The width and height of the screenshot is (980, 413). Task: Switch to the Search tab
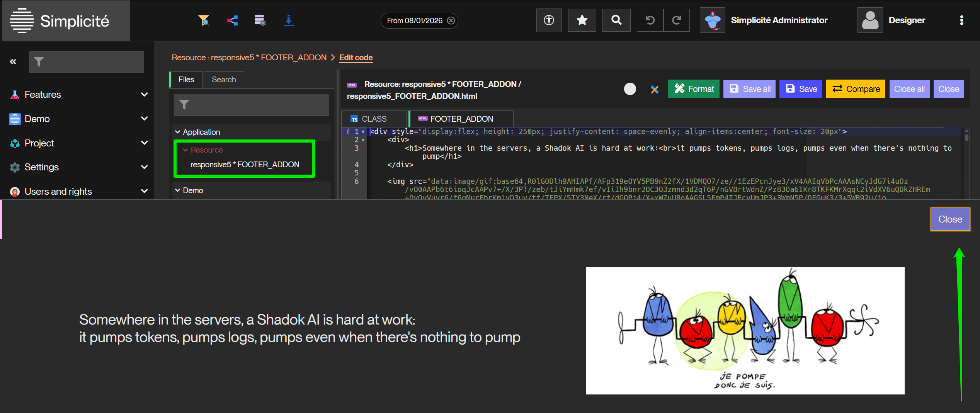[x=224, y=80]
